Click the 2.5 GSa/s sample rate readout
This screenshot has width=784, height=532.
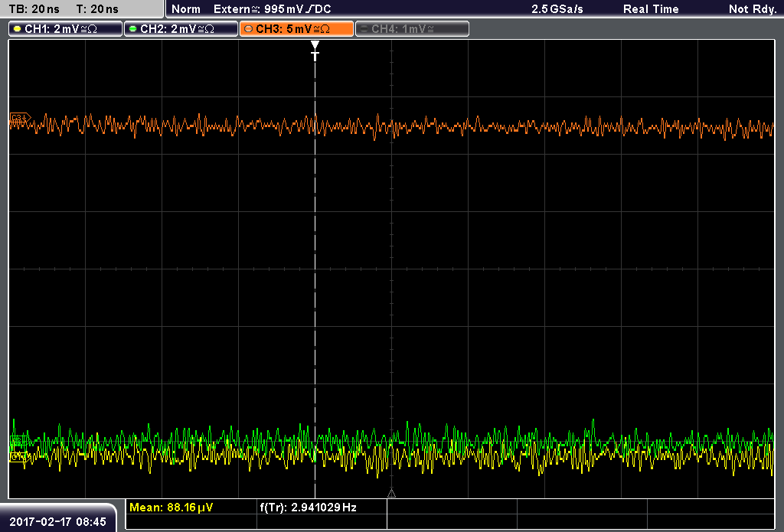point(557,9)
